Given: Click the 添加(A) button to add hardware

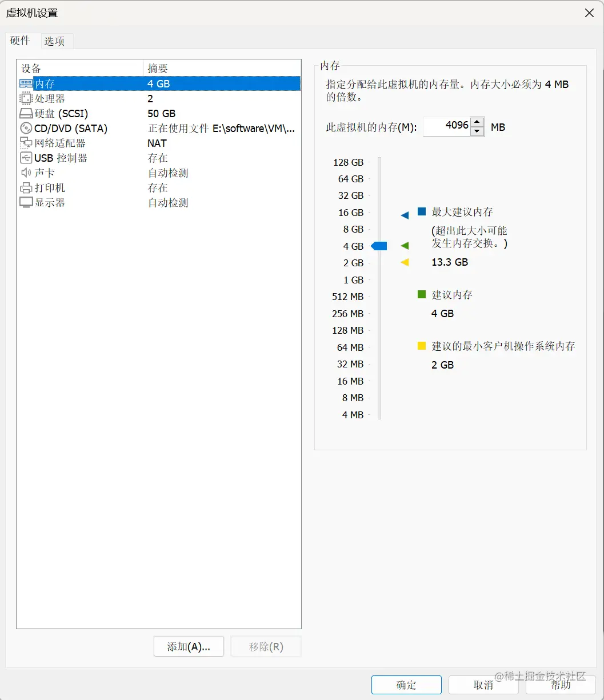Looking at the screenshot, I should click(x=189, y=646).
